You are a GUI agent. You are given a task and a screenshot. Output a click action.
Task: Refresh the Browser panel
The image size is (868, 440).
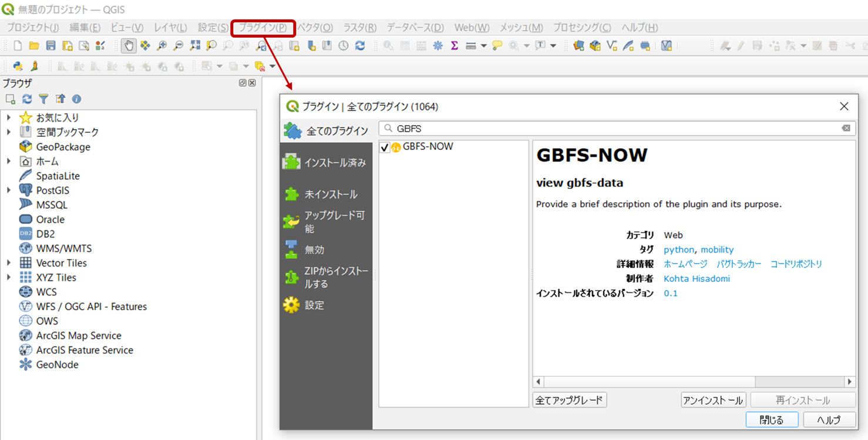pyautogui.click(x=27, y=99)
